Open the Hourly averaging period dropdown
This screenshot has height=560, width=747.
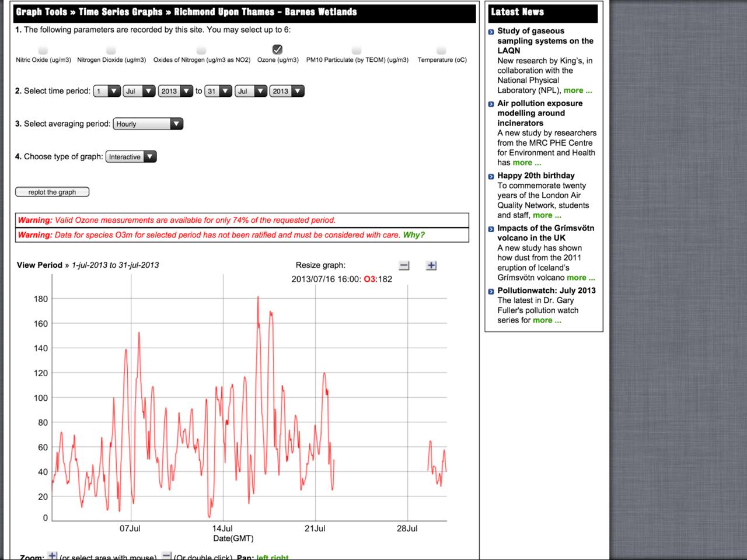tap(148, 124)
